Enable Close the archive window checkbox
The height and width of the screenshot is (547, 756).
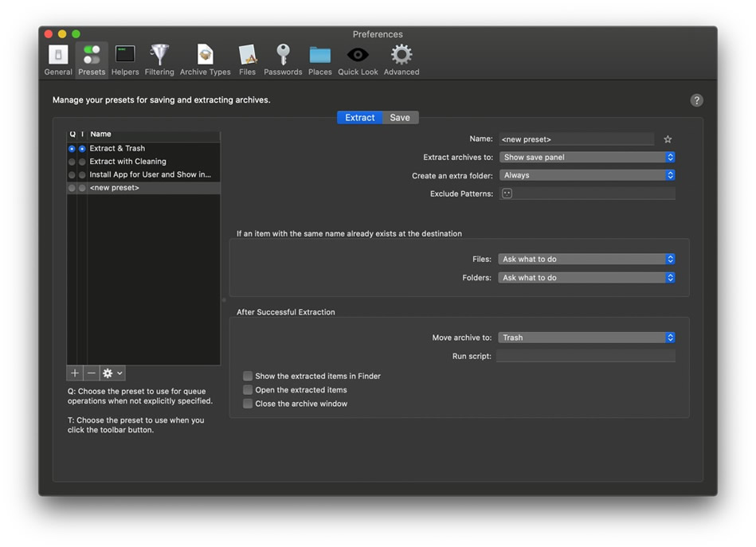click(x=247, y=404)
